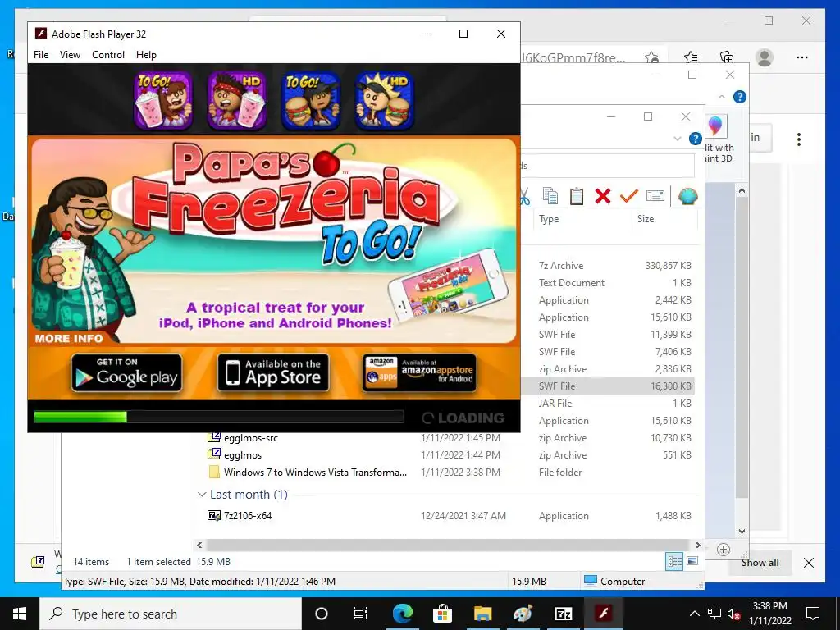
Task: Open the Edge Collections icon
Action: (x=727, y=57)
